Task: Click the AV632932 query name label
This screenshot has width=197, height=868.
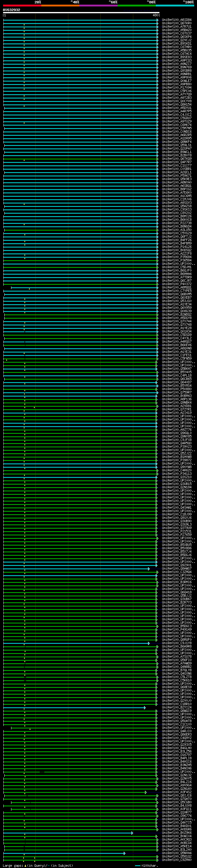Action: (11, 10)
